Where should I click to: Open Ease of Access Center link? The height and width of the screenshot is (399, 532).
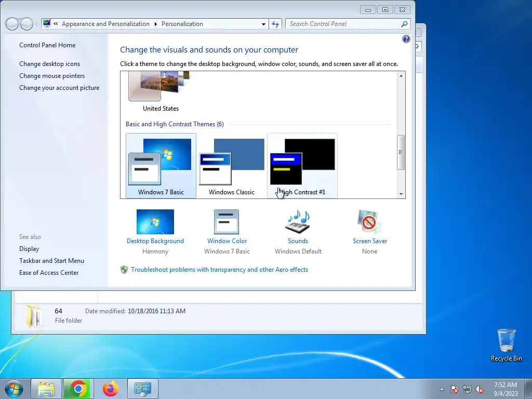pyautogui.click(x=49, y=272)
